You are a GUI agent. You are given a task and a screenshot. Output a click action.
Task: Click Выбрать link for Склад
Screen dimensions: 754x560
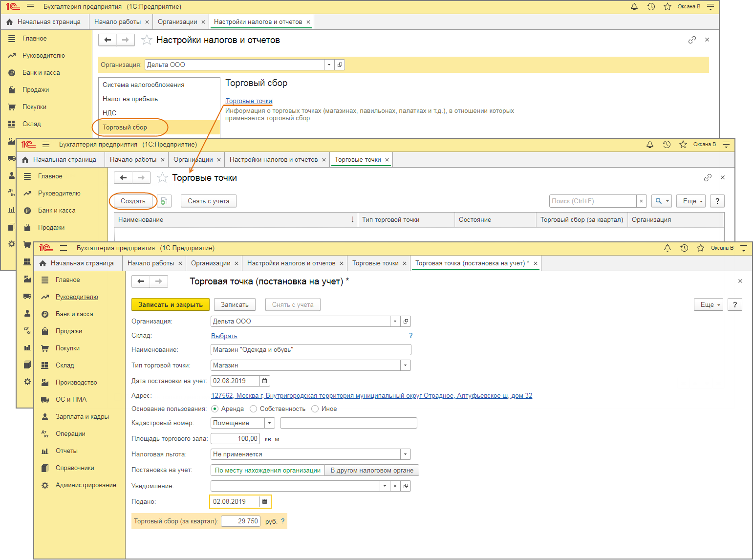click(224, 336)
